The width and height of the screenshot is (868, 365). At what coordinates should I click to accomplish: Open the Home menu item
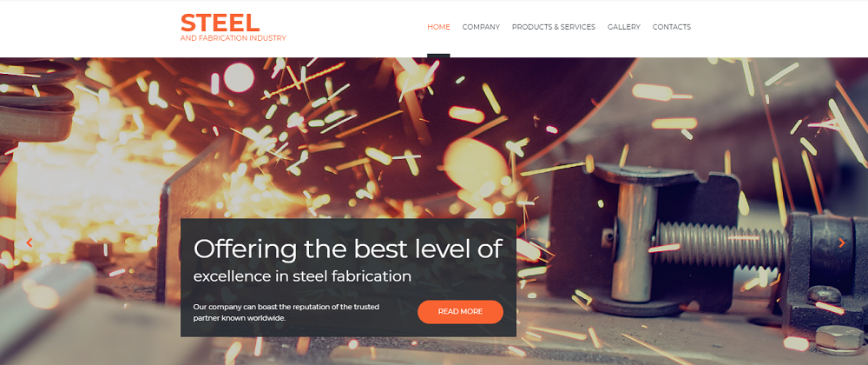point(438,27)
